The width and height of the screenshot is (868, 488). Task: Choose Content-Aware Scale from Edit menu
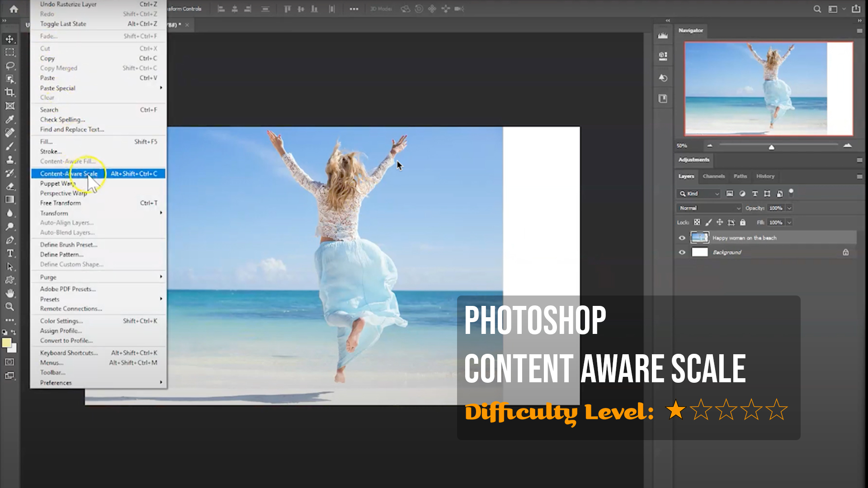point(69,174)
